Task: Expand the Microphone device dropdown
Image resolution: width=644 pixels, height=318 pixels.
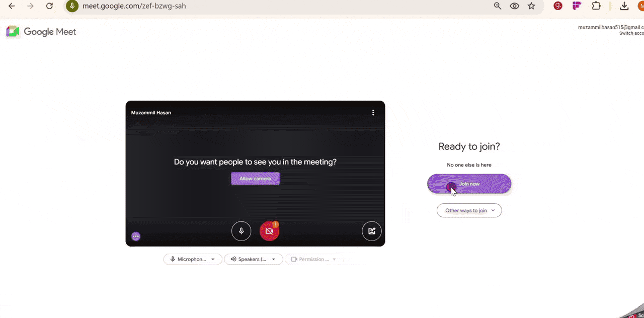Action: point(193,259)
